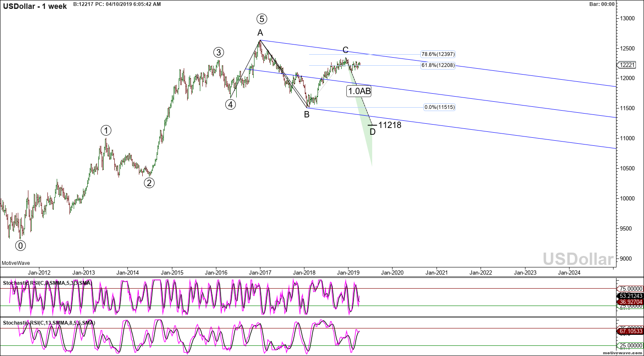This screenshot has width=644, height=356.
Task: Click the 67.10533 indicator value tag
Action: click(630, 331)
